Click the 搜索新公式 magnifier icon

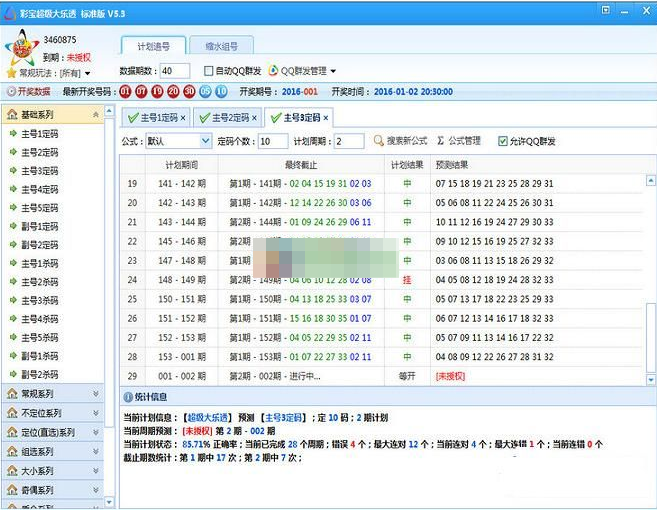[x=379, y=141]
